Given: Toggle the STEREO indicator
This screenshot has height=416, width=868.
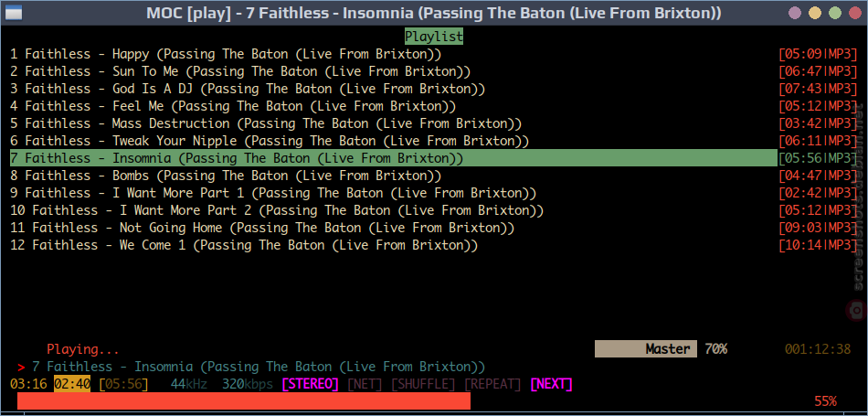Looking at the screenshot, I should [x=310, y=384].
